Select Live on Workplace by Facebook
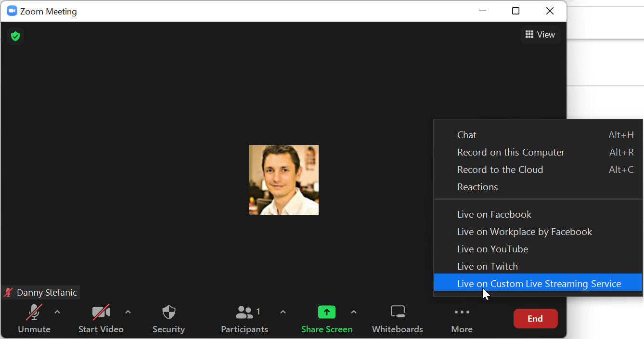 (538, 232)
